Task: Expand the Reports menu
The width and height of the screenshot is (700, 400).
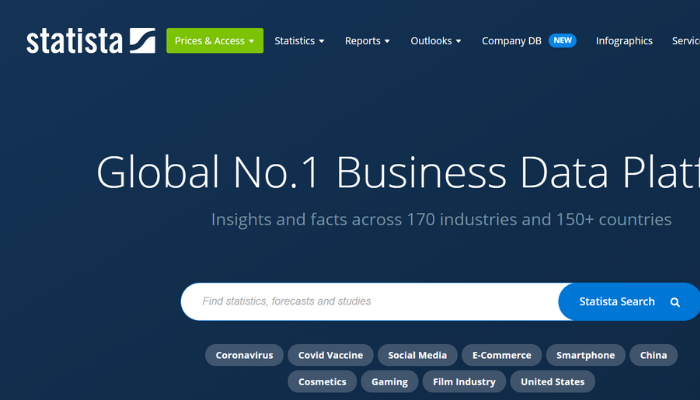Action: coord(367,41)
